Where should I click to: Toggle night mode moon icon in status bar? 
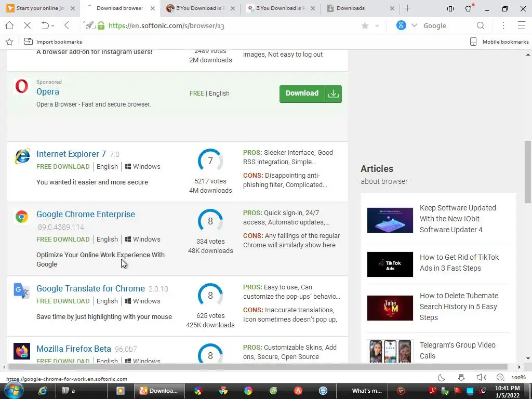442,377
